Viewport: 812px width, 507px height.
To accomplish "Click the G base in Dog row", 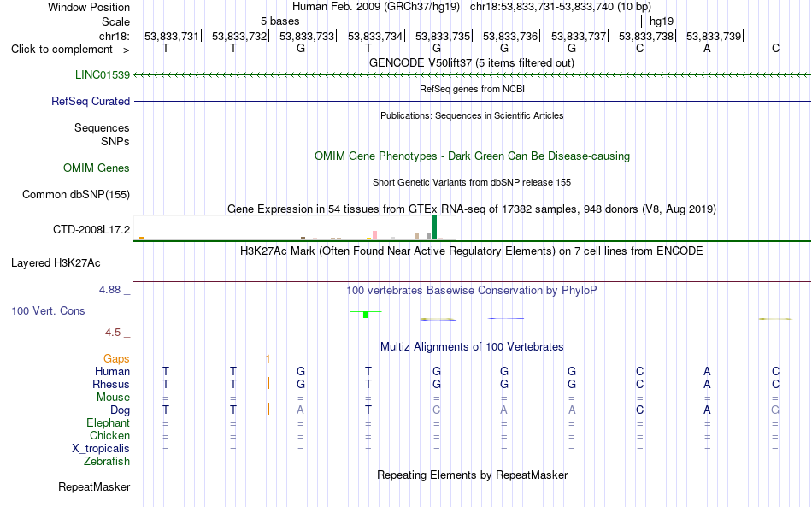I will tap(775, 410).
